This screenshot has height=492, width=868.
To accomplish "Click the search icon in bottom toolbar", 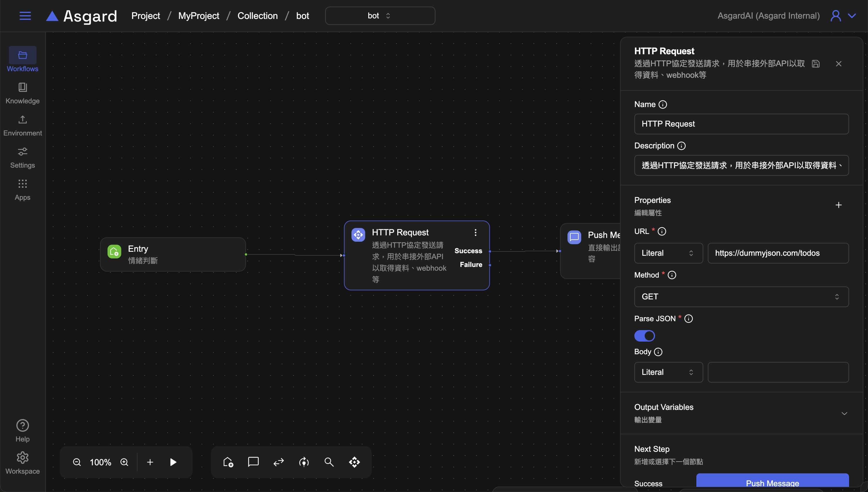I will coord(329,462).
